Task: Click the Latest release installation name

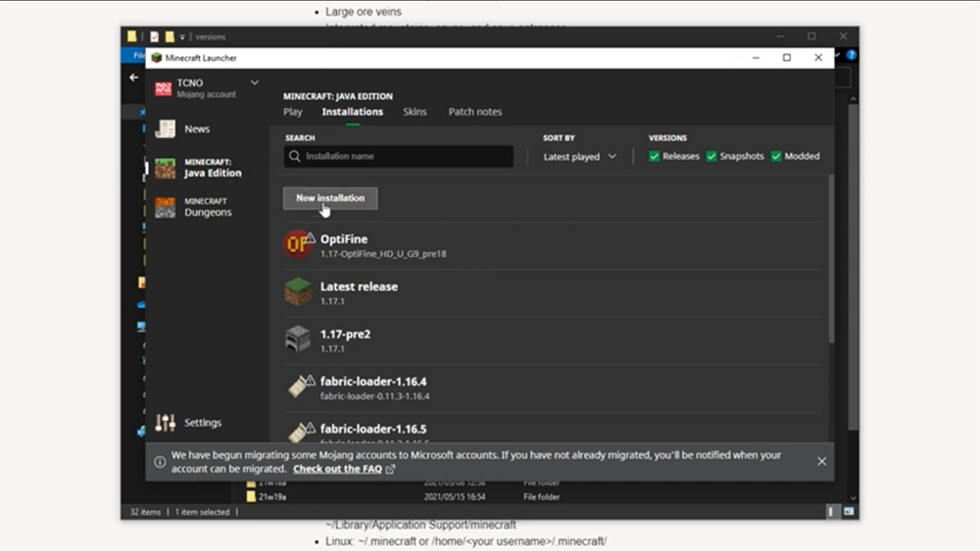Action: (x=359, y=287)
